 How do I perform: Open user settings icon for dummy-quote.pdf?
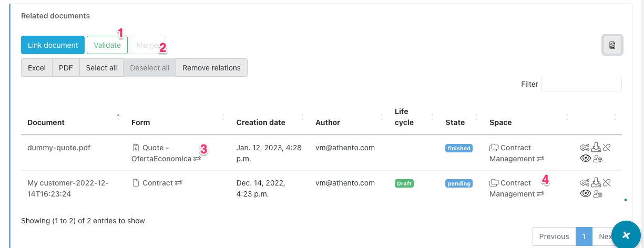598,159
